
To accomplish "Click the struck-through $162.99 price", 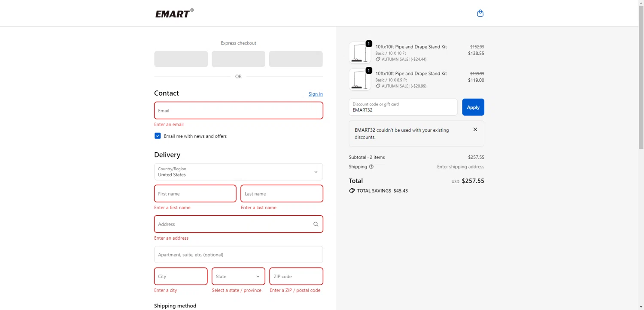I will (477, 47).
